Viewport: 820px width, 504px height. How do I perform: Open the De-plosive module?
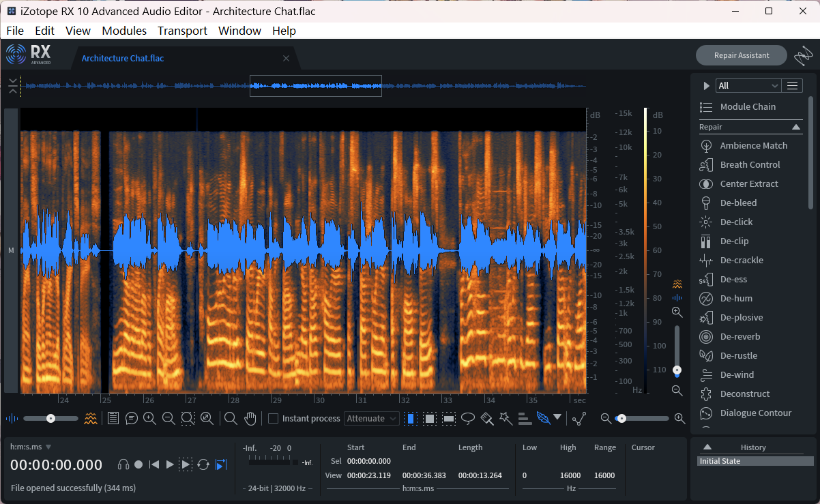(731, 317)
